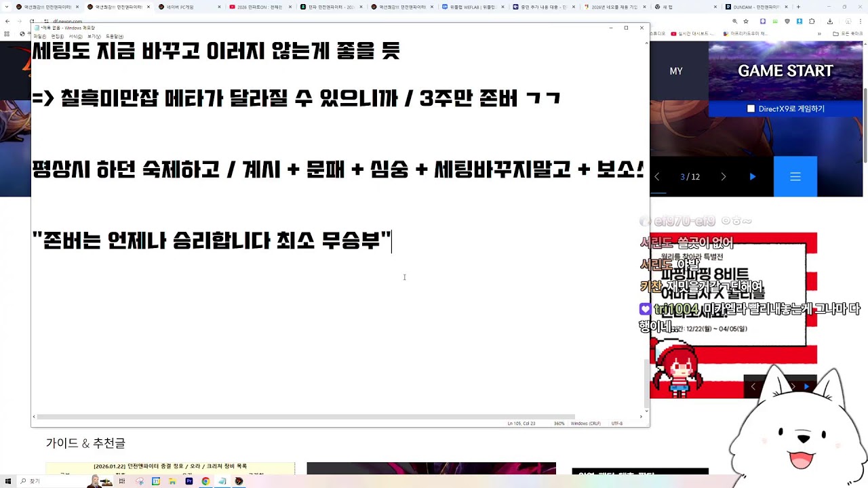Open the MY section on Nexon page
868x488 pixels.
675,70
